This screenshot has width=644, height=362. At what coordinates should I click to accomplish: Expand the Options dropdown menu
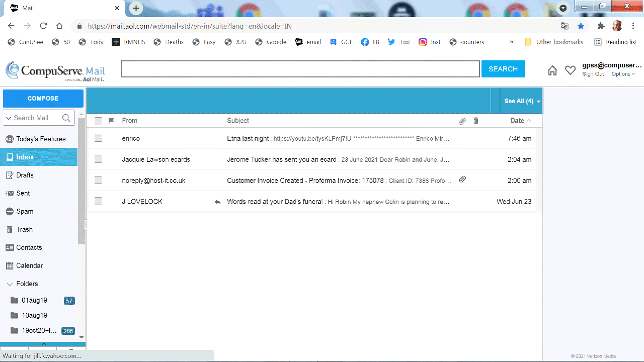pyautogui.click(x=623, y=74)
